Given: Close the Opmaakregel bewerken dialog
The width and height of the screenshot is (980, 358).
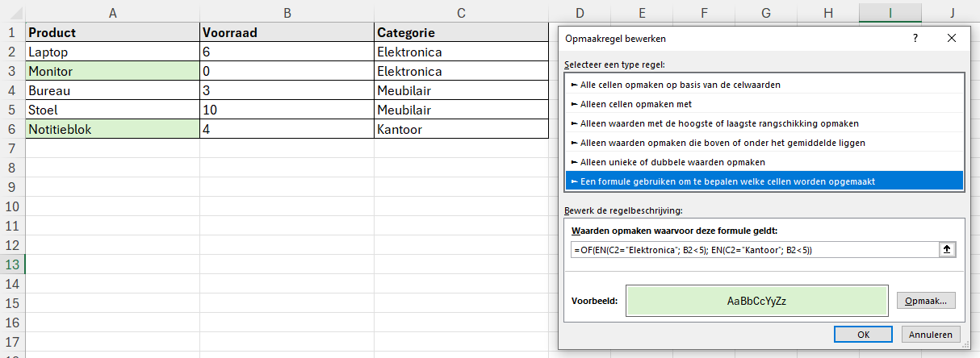Looking at the screenshot, I should [x=952, y=39].
